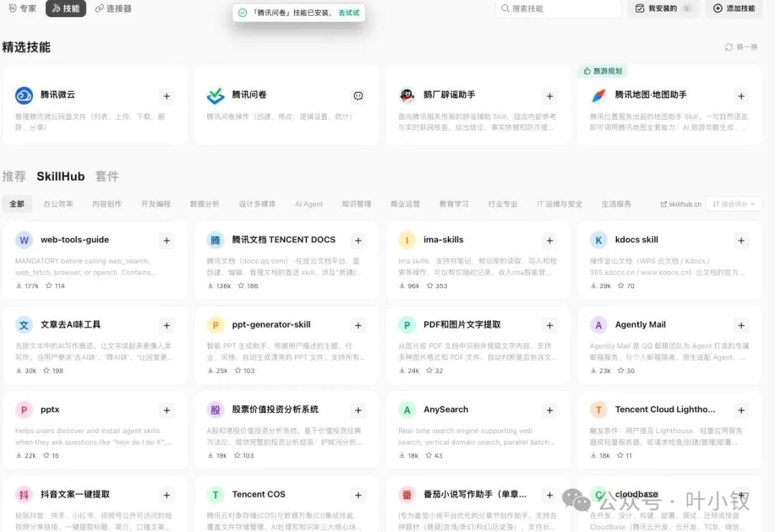This screenshot has height=532, width=775.
Task: Switch to the 连接器 tab
Action: click(113, 9)
